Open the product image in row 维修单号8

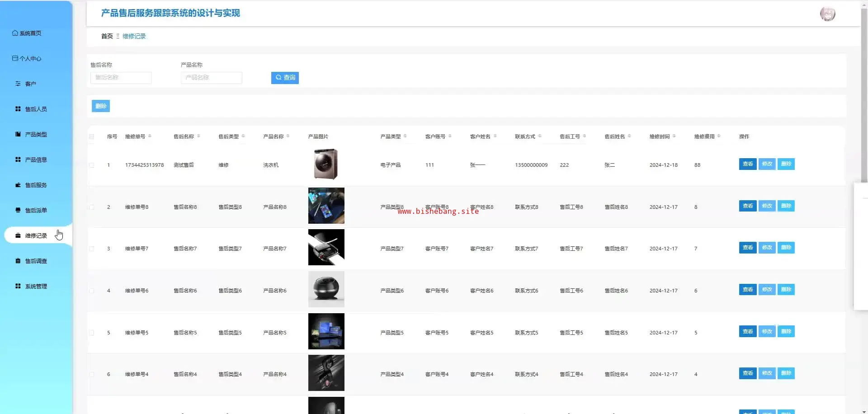pos(326,206)
